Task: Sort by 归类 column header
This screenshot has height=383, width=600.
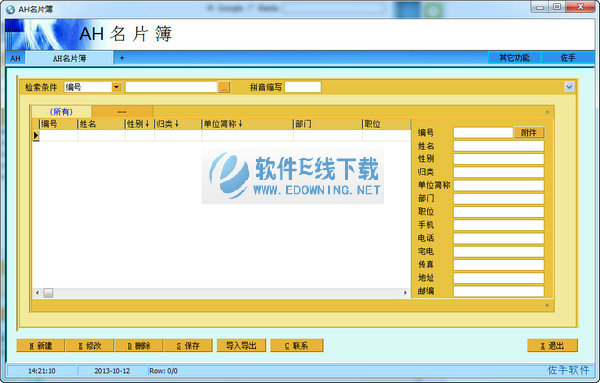Action: pos(178,124)
